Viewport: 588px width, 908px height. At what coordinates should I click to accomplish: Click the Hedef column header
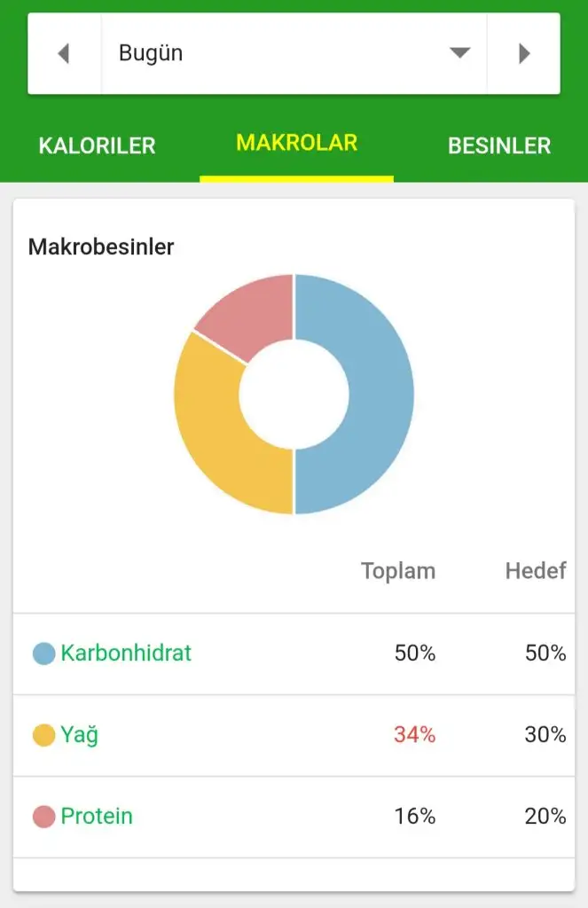pyautogui.click(x=536, y=570)
